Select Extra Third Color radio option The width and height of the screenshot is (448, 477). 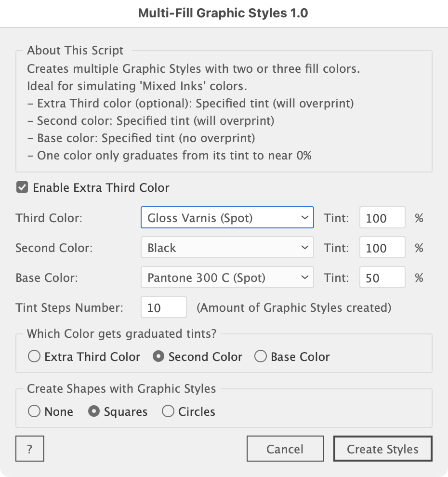(35, 357)
